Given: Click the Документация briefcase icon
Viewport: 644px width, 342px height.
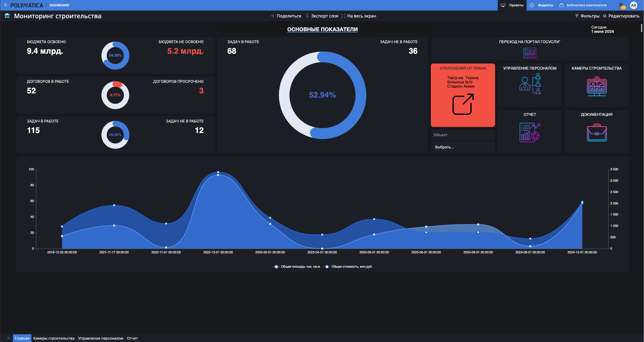Looking at the screenshot, I should pos(597,133).
